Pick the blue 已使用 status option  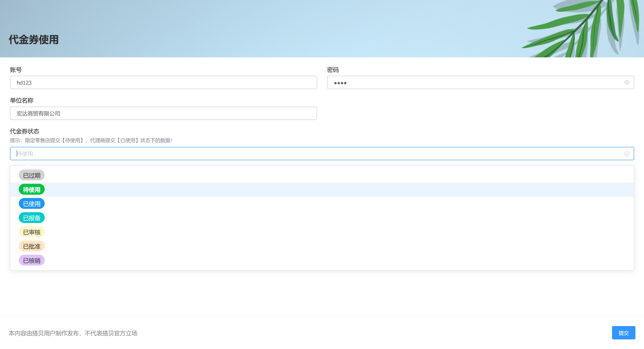[32, 204]
